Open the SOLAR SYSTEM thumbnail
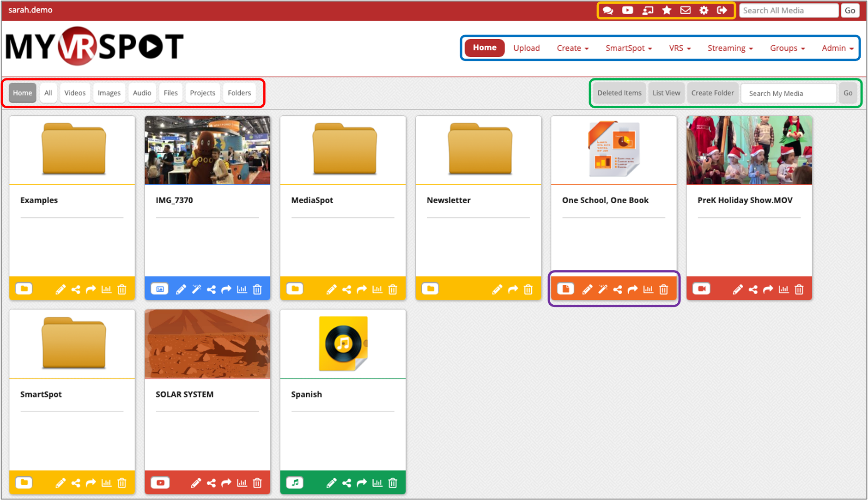The image size is (868, 500). (x=207, y=344)
